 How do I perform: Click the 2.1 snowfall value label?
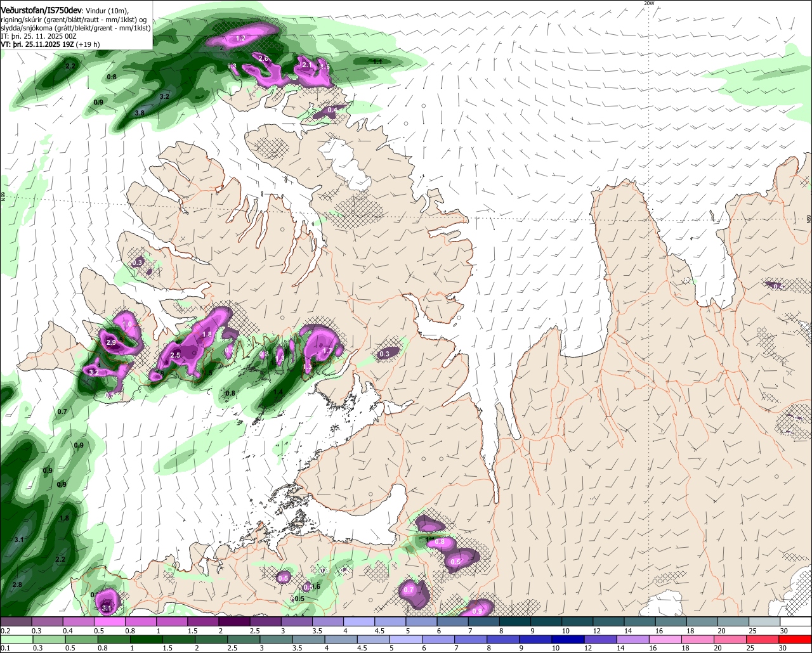pos(307,65)
